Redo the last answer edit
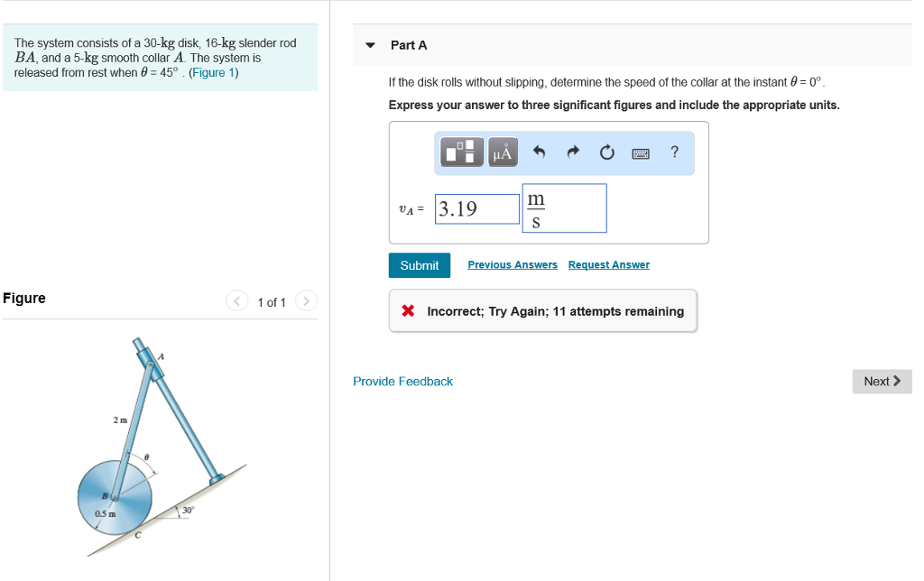Image resolution: width=924 pixels, height=581 pixels. click(573, 152)
